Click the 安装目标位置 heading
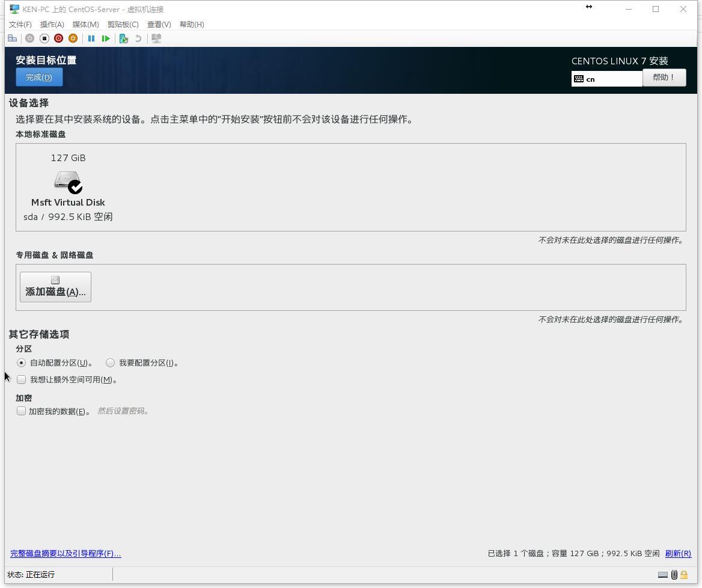 [46, 60]
